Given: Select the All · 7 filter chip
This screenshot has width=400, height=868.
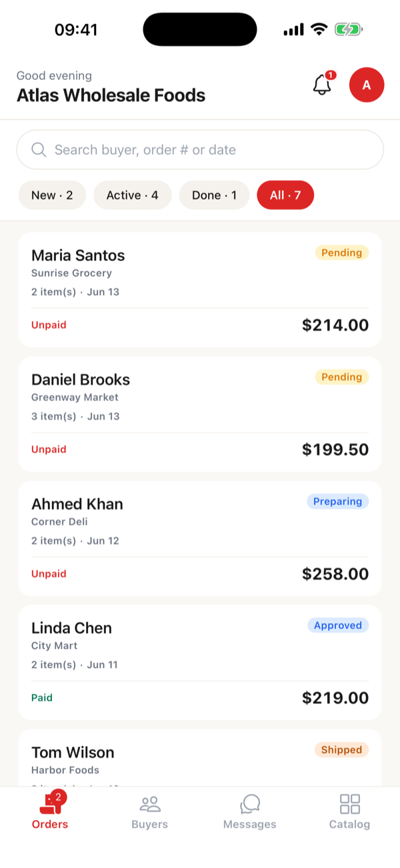Looking at the screenshot, I should tap(285, 195).
